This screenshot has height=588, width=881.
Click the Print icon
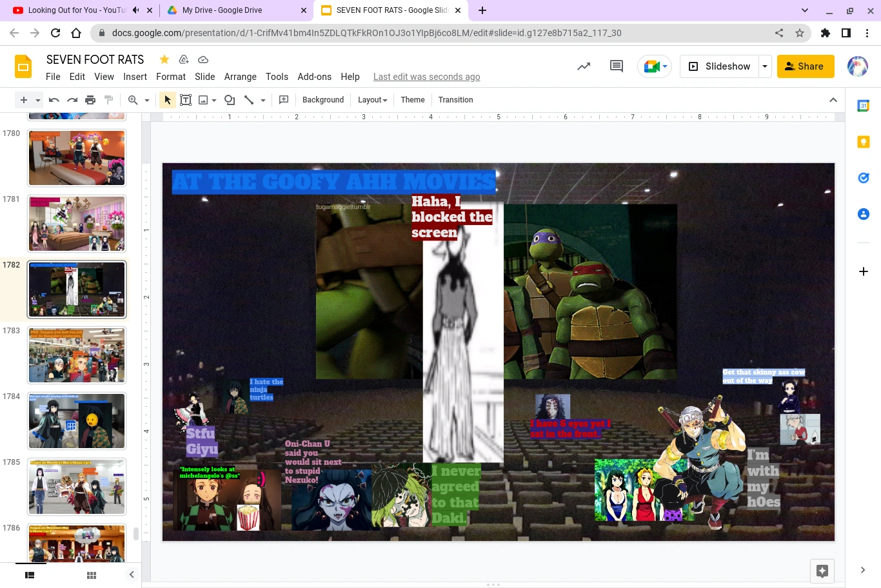click(x=90, y=100)
